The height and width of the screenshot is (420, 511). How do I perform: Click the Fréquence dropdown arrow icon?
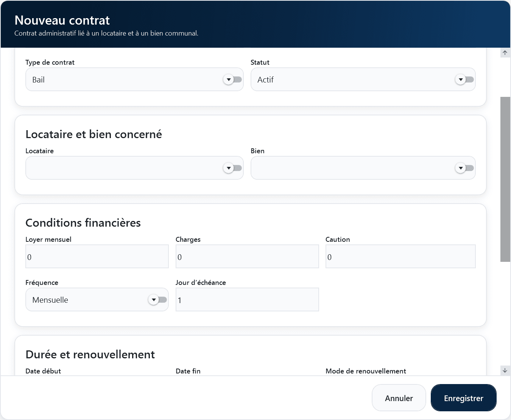click(154, 300)
